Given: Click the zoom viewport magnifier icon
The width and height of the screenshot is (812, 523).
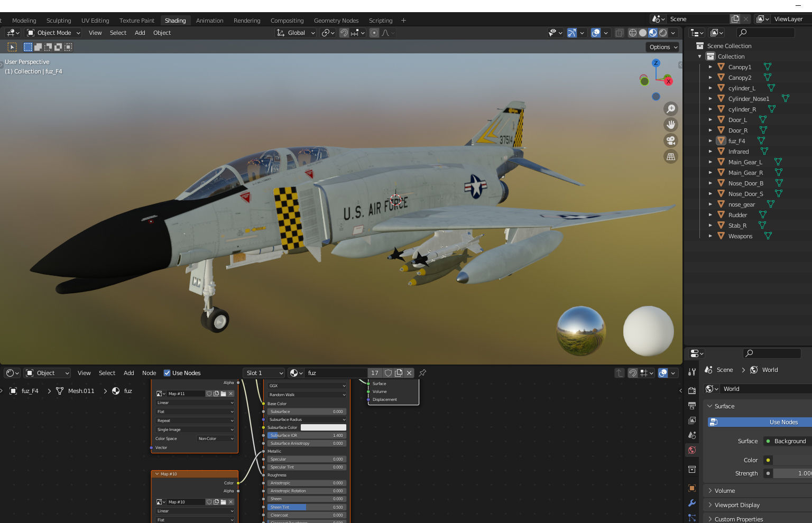Looking at the screenshot, I should [671, 109].
